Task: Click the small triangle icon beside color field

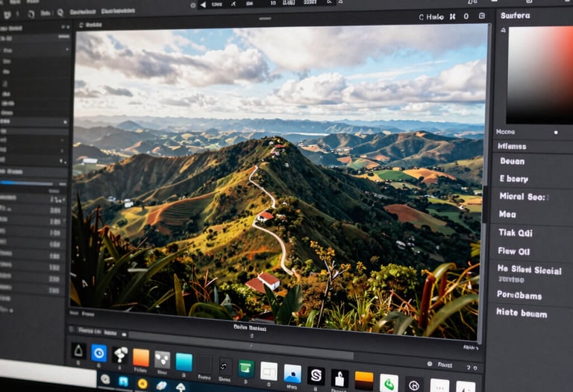Action: pyautogui.click(x=503, y=31)
